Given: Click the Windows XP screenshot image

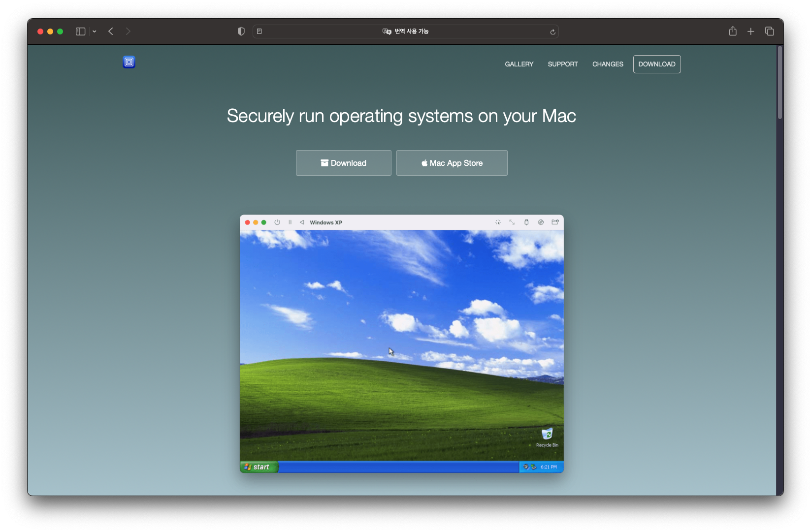Looking at the screenshot, I should 402,344.
